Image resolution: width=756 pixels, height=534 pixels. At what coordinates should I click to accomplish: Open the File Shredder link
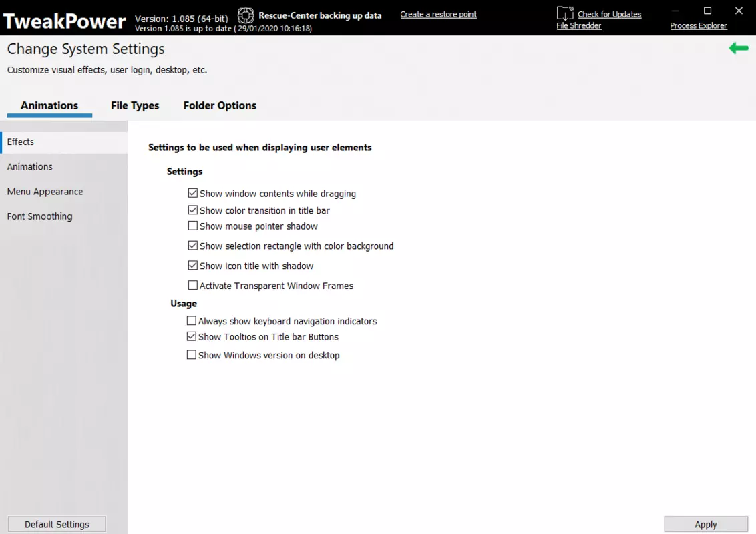(x=578, y=25)
